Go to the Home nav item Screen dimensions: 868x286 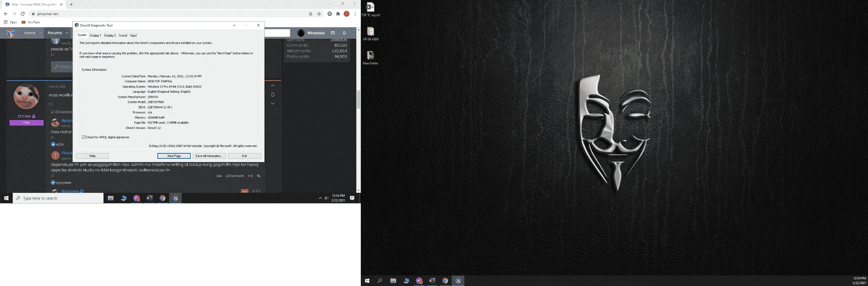[x=30, y=33]
